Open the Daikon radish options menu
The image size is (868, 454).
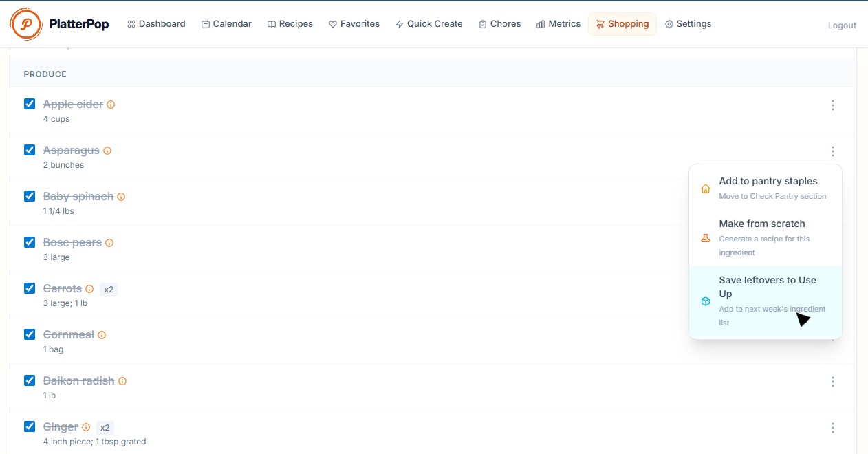832,382
